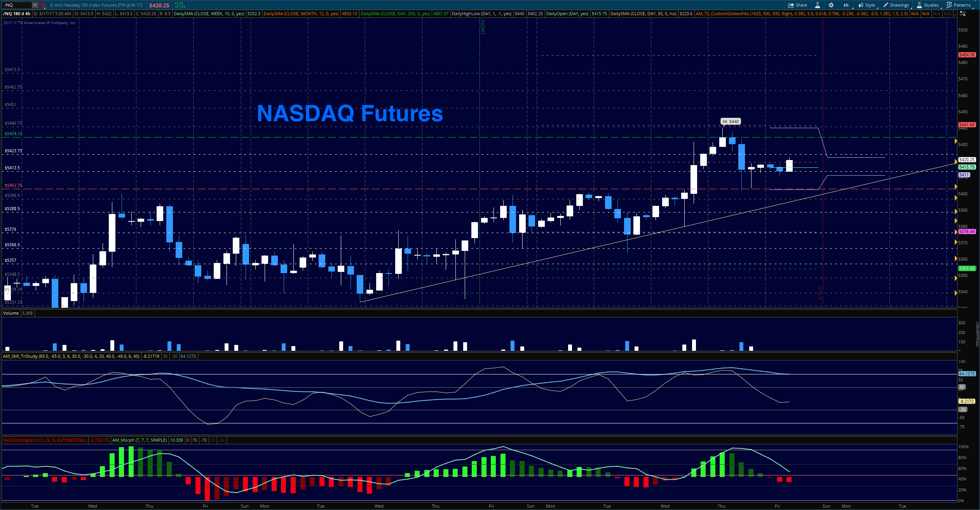
Task: Open the beaker Edit Studies icon
Action: click(x=818, y=5)
